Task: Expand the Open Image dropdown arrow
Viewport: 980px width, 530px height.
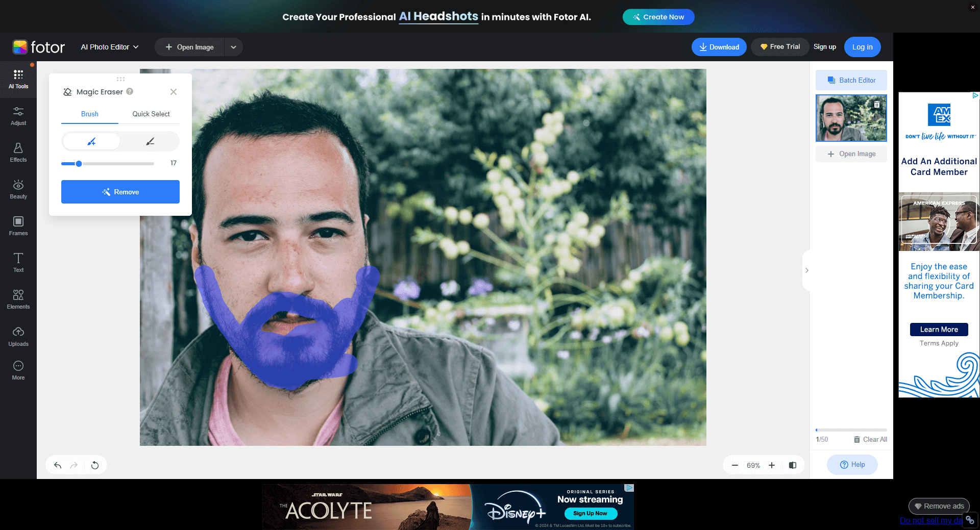Action: pos(233,47)
